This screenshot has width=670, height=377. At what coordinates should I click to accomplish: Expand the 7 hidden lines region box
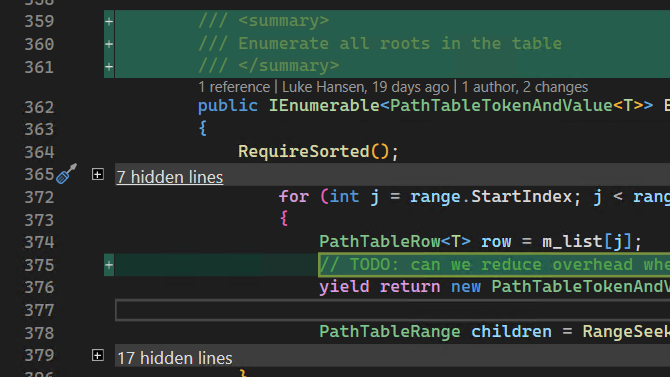98,174
